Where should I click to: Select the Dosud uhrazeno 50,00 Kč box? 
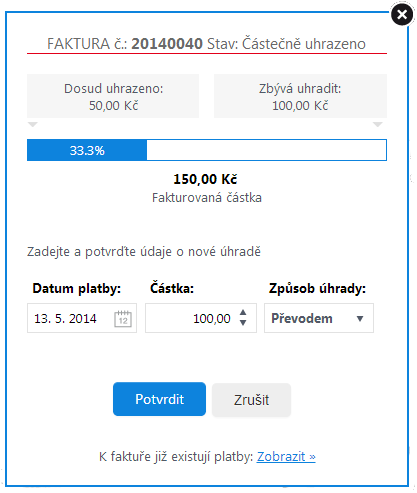click(x=113, y=96)
